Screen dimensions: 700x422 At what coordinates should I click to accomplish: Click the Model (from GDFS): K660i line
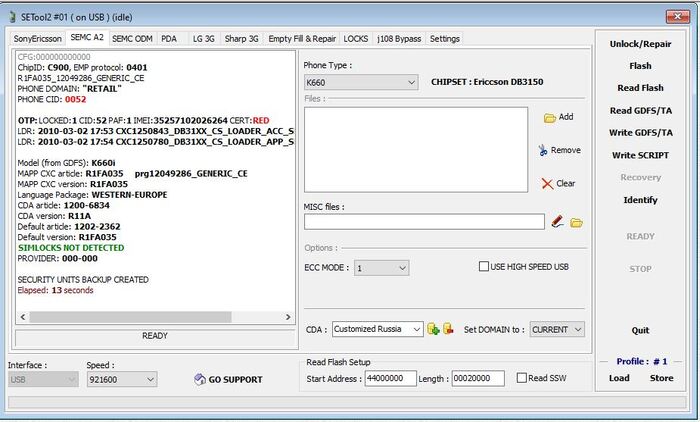[x=66, y=163]
